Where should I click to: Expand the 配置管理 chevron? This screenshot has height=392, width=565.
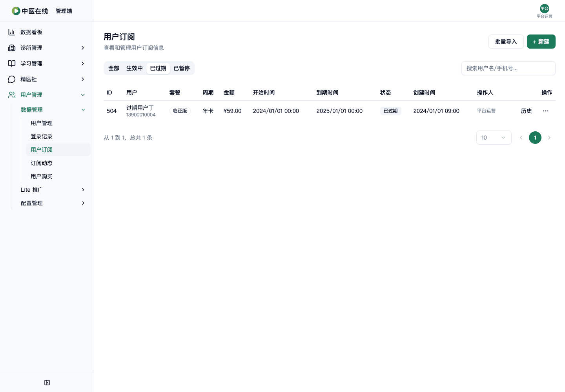click(x=83, y=203)
